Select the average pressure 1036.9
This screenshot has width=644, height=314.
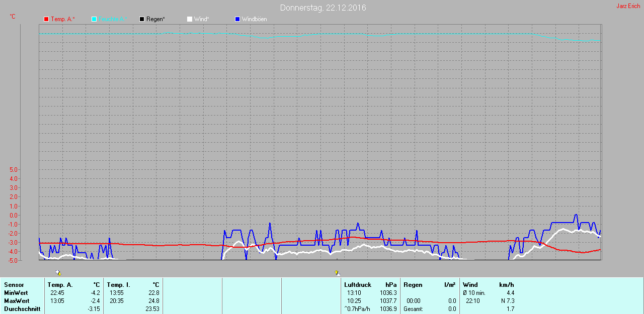(x=388, y=309)
